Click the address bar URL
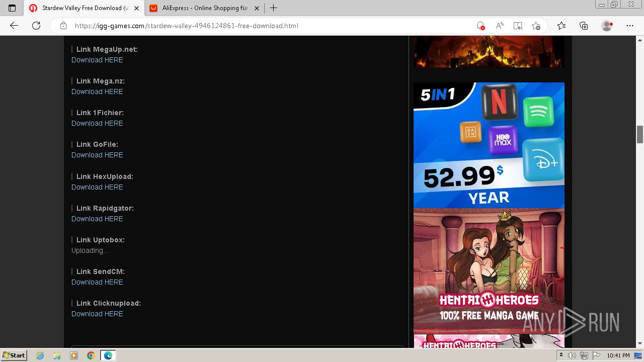Viewport: 644px width, 362px height. click(x=187, y=26)
